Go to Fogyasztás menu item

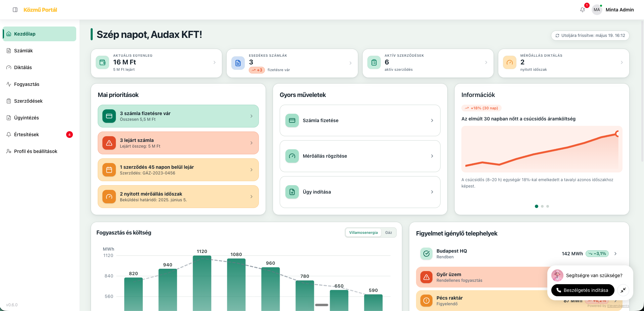point(39,84)
